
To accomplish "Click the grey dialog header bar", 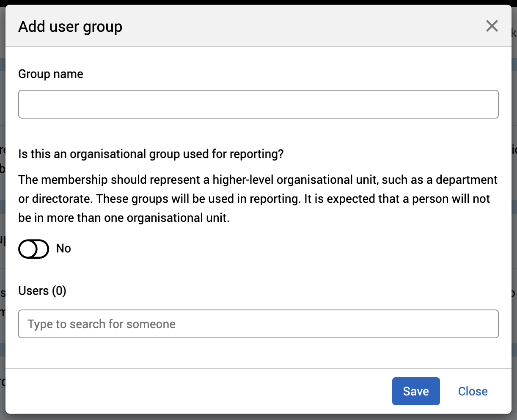I will (296, 26).
